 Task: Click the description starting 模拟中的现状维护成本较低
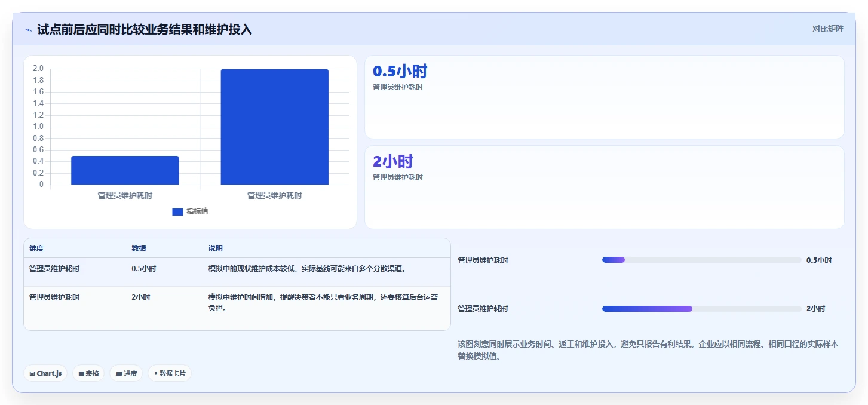tap(307, 269)
